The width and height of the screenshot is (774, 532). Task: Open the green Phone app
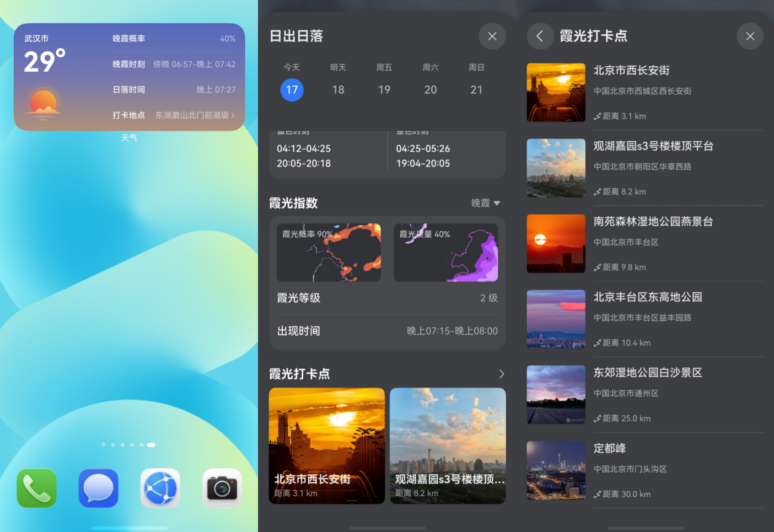pos(37,488)
